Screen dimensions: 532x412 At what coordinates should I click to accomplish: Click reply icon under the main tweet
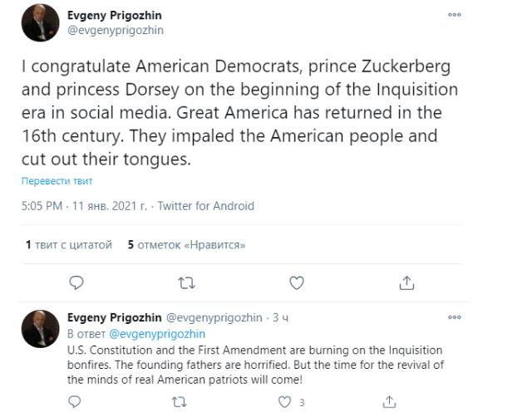coord(76,282)
